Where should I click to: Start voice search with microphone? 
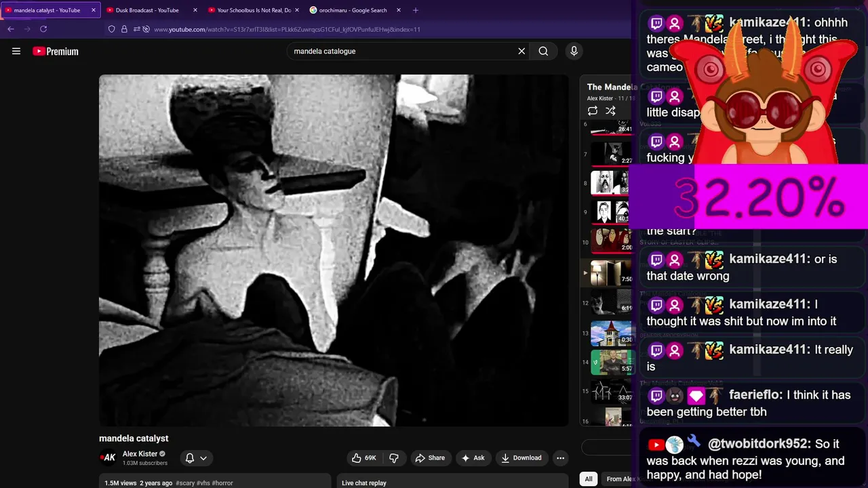point(574,51)
